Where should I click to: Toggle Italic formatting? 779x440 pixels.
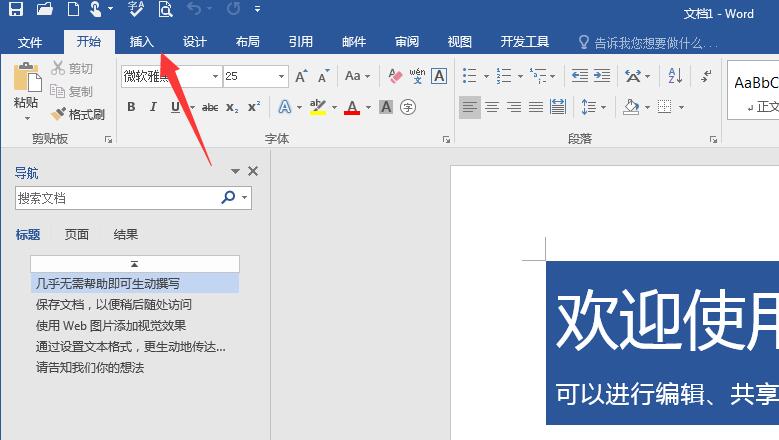[x=153, y=107]
